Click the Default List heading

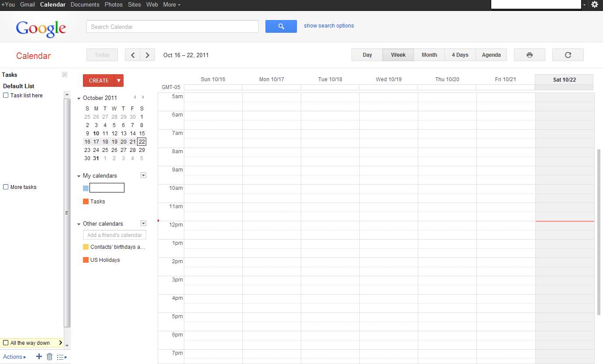(18, 86)
